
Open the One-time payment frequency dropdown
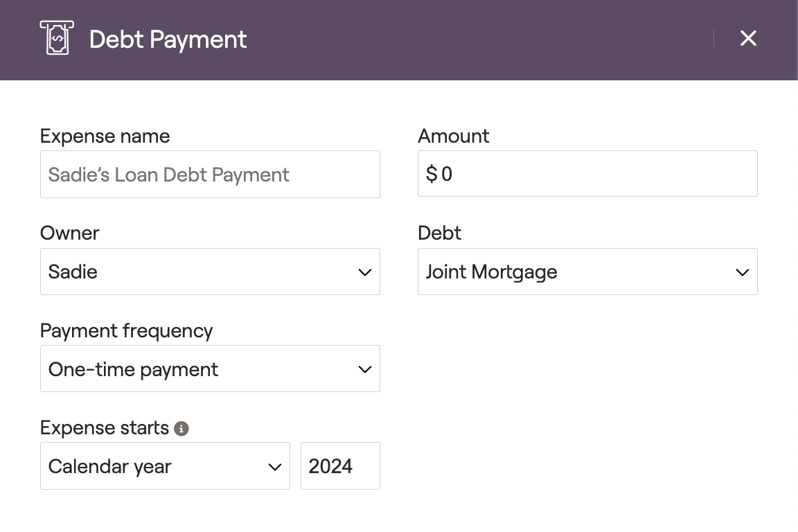click(201, 369)
